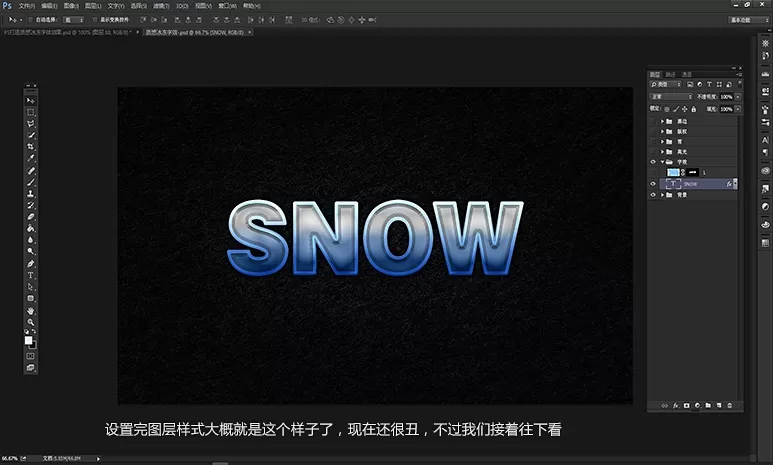The width and height of the screenshot is (773, 465).
Task: Select the Healing Brush tool
Action: [31, 171]
